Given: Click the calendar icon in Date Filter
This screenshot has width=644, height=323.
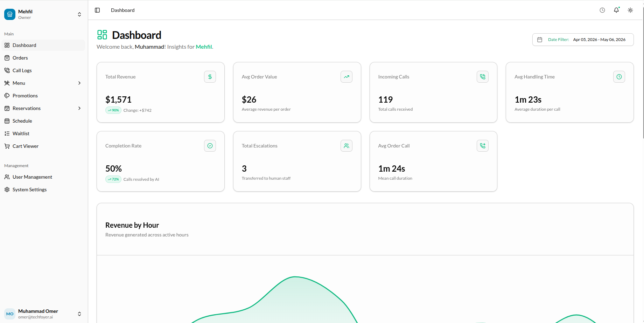Looking at the screenshot, I should 540,40.
